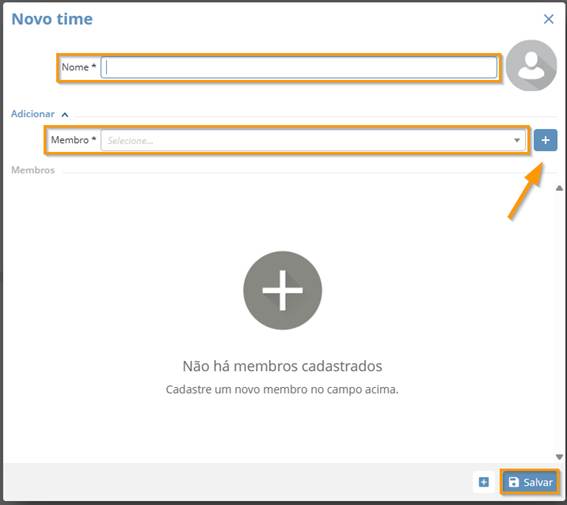Click the Novo time dialog title
The image size is (567, 505).
point(52,19)
